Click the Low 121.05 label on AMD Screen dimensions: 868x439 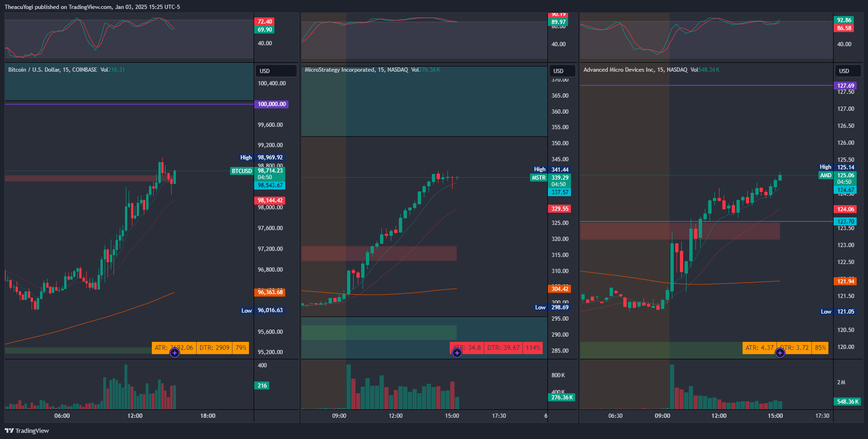tap(838, 312)
